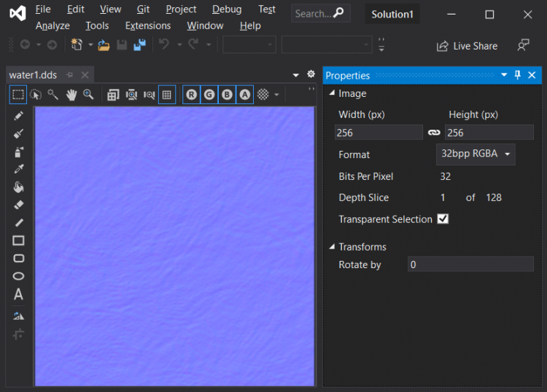
Task: Click the Crop tool icon
Action: pyautogui.click(x=18, y=334)
